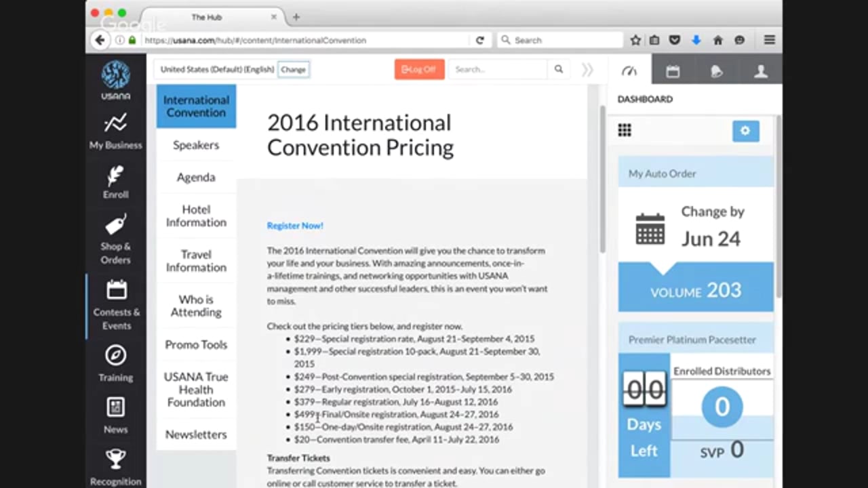The width and height of the screenshot is (868, 488).
Task: Open the Enroll section
Action: [x=116, y=182]
